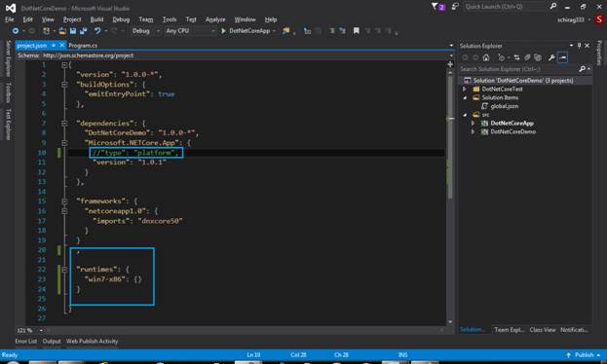This screenshot has width=607, height=364.
Task: Switch to the Program.cs tab
Action: (x=83, y=46)
